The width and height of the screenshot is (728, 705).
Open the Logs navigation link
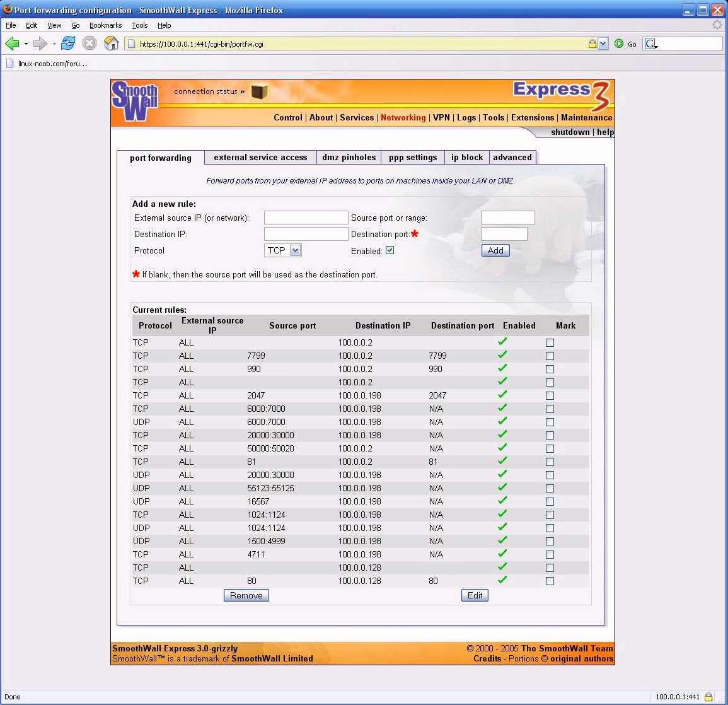click(x=466, y=117)
